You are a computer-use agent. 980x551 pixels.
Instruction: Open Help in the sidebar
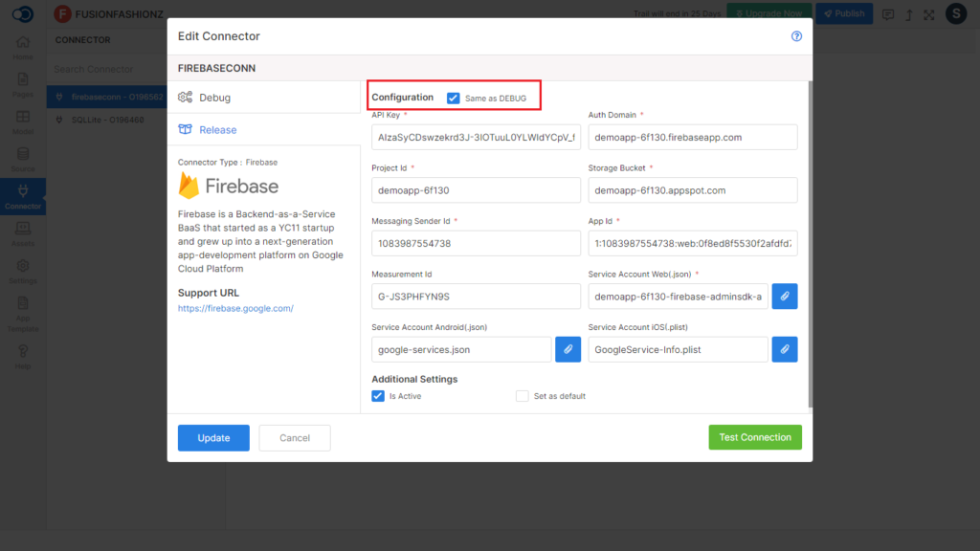coord(23,358)
